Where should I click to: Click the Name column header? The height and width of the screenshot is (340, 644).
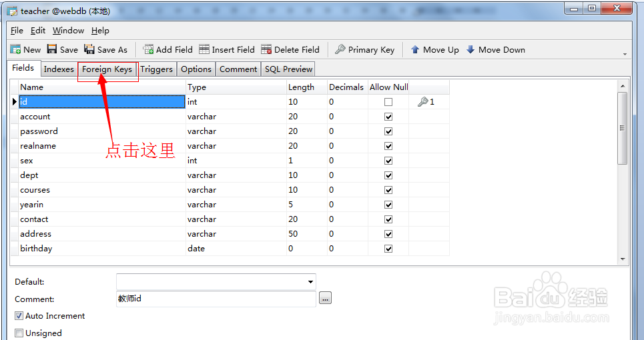pyautogui.click(x=102, y=87)
